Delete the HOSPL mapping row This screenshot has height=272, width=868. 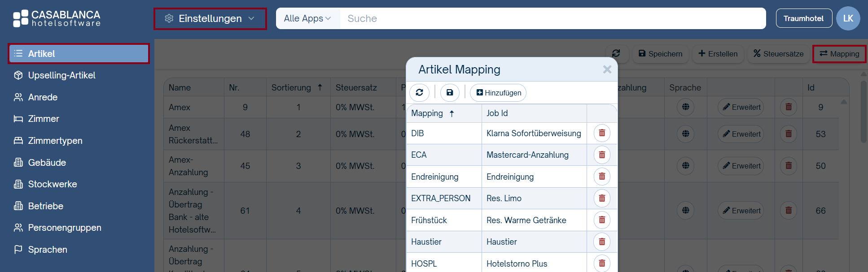click(602, 263)
